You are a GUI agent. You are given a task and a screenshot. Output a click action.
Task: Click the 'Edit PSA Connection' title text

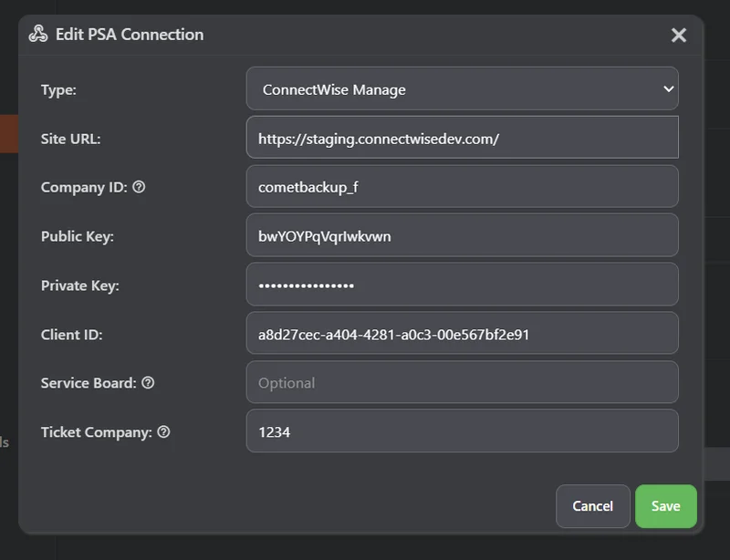(130, 35)
